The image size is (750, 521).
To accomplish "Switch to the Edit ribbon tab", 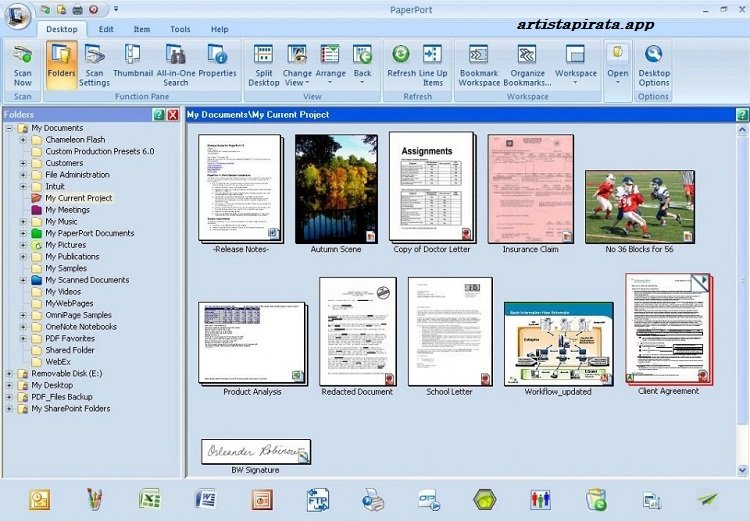I will [x=106, y=29].
